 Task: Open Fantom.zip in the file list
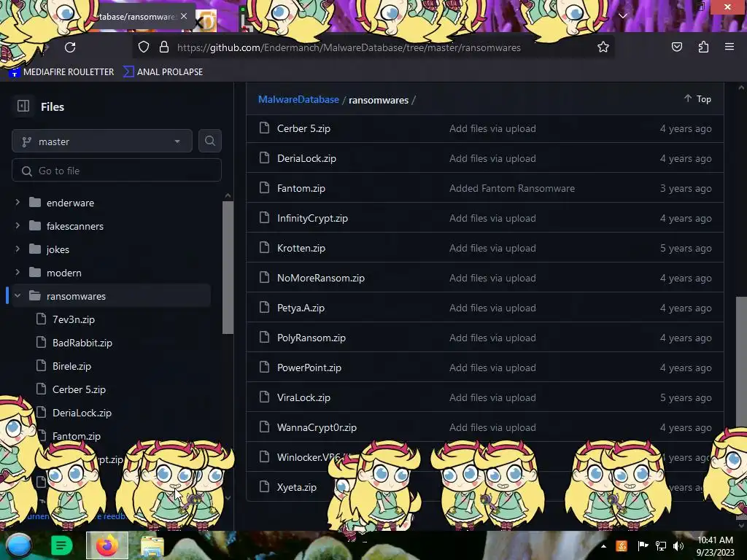click(301, 188)
